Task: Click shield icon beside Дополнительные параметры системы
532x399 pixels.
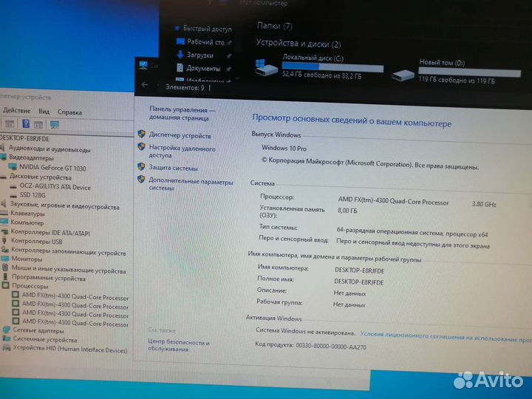Action: (141, 179)
